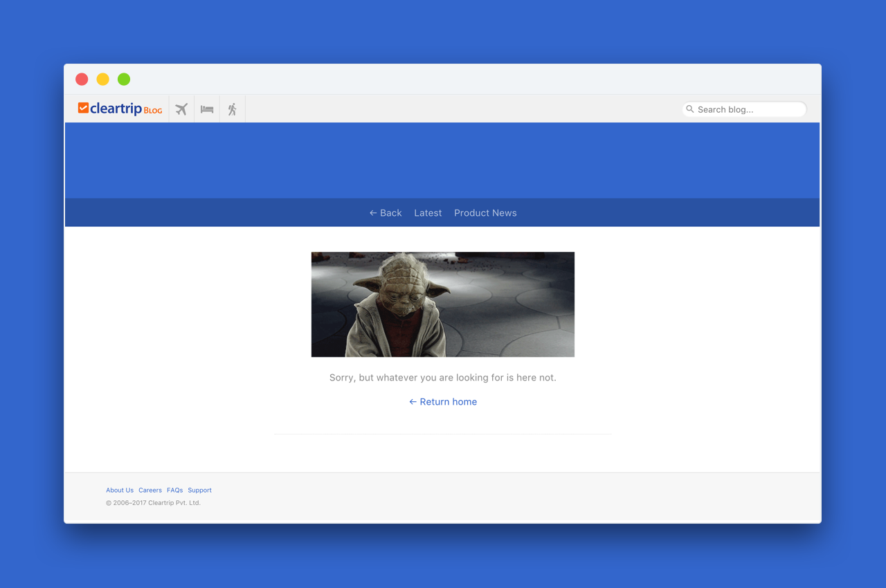Click the Yoda 404 image
This screenshot has width=886, height=588.
tap(443, 304)
